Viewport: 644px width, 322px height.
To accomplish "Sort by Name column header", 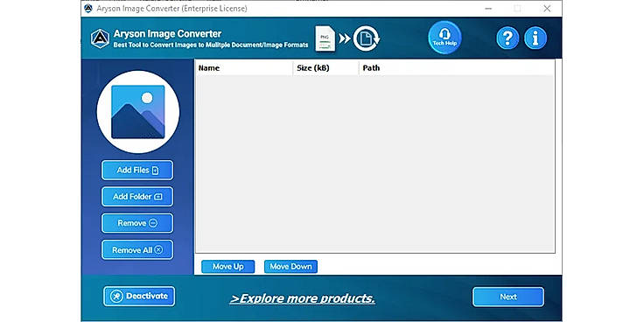I will point(244,68).
